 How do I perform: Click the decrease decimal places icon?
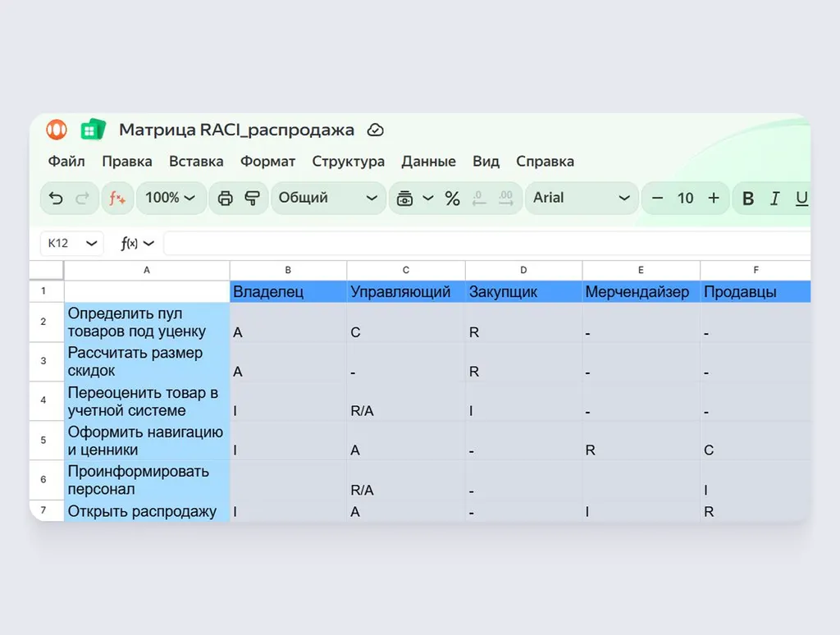click(x=479, y=199)
